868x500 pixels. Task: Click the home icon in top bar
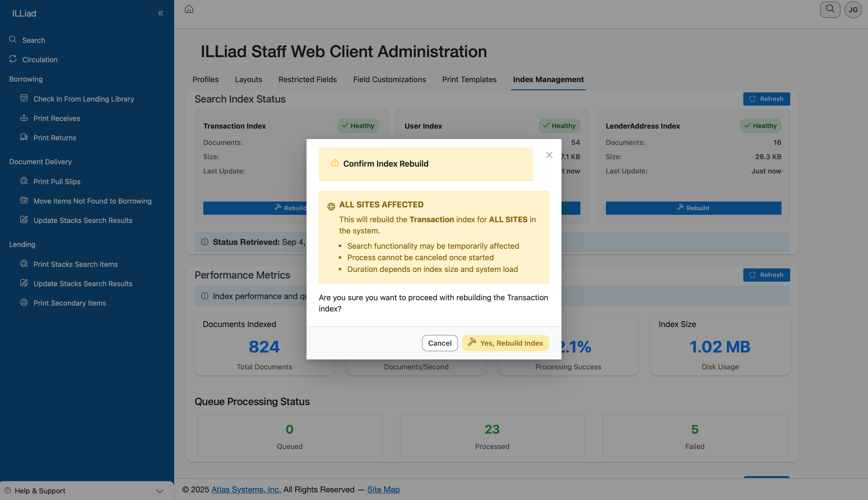(189, 9)
